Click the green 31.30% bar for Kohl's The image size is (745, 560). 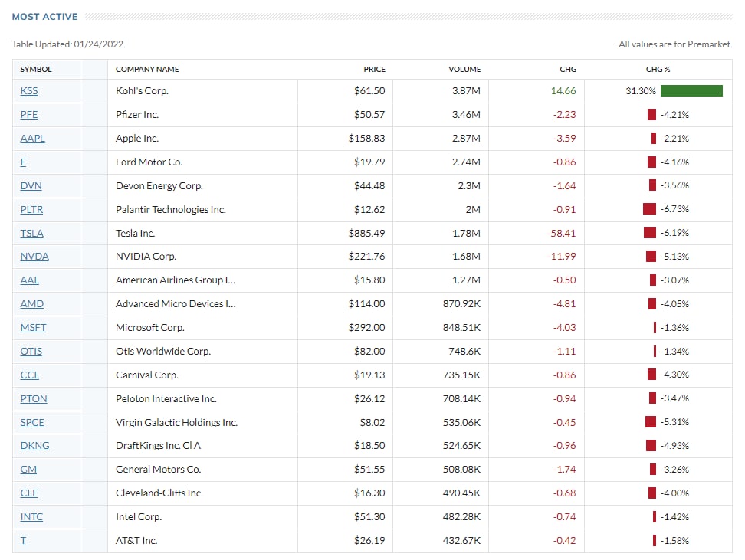[x=691, y=90]
